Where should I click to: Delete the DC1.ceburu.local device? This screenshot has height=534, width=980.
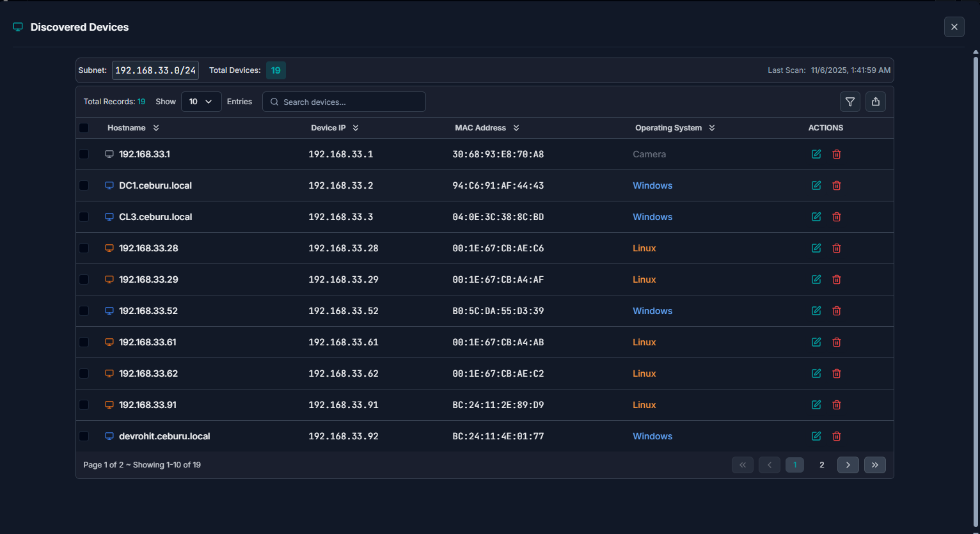(x=837, y=185)
